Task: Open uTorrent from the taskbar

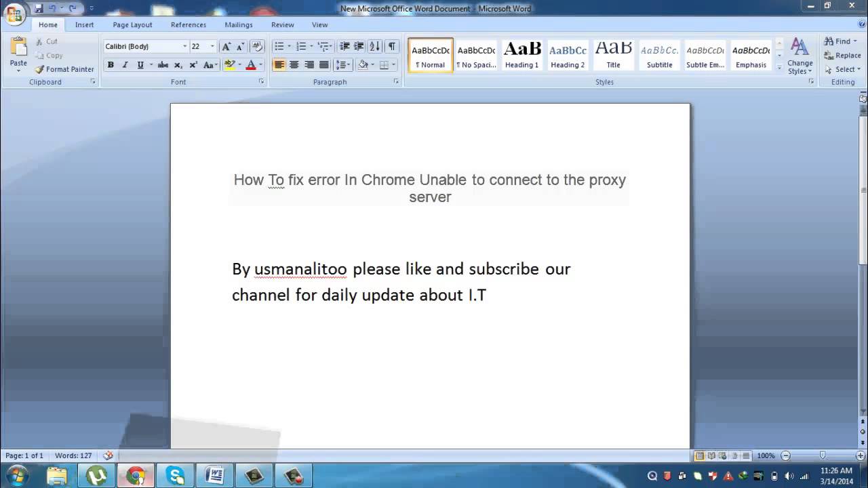Action: coord(96,476)
